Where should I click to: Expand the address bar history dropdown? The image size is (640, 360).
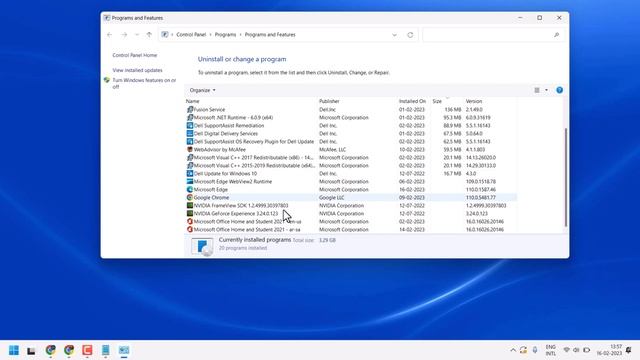[394, 35]
